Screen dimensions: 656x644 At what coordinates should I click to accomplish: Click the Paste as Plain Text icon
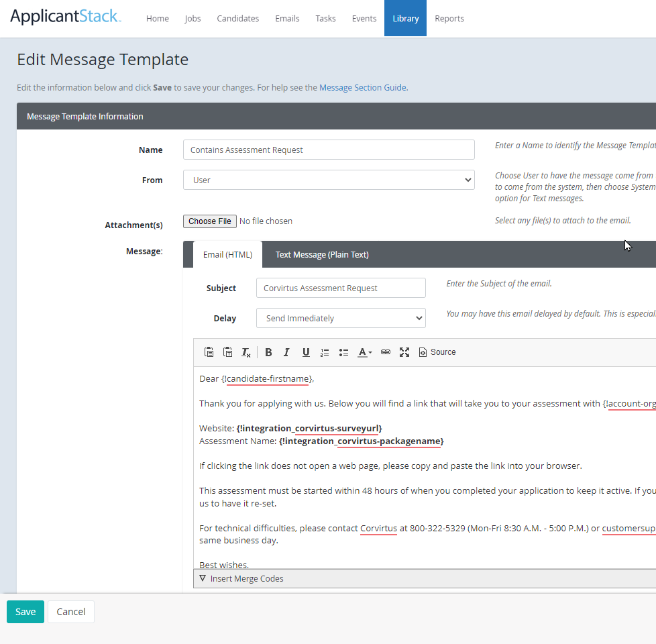(227, 352)
